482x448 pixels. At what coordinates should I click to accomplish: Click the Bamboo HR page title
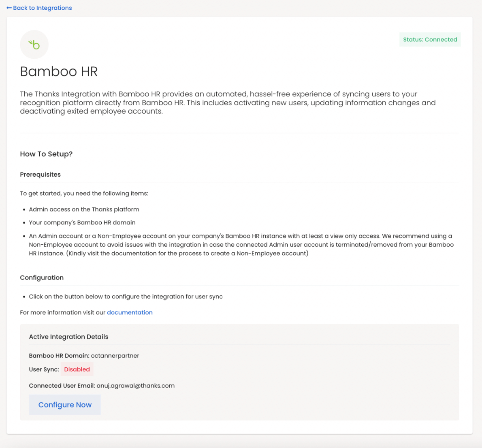pyautogui.click(x=59, y=72)
